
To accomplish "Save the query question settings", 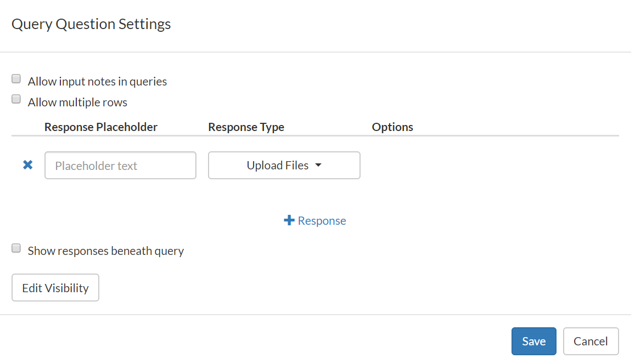I will 533,341.
